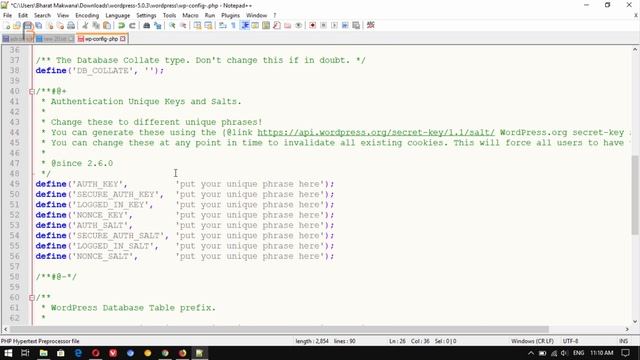Open the Window menu
Viewport: 640px width, 360px height.
coord(256,15)
